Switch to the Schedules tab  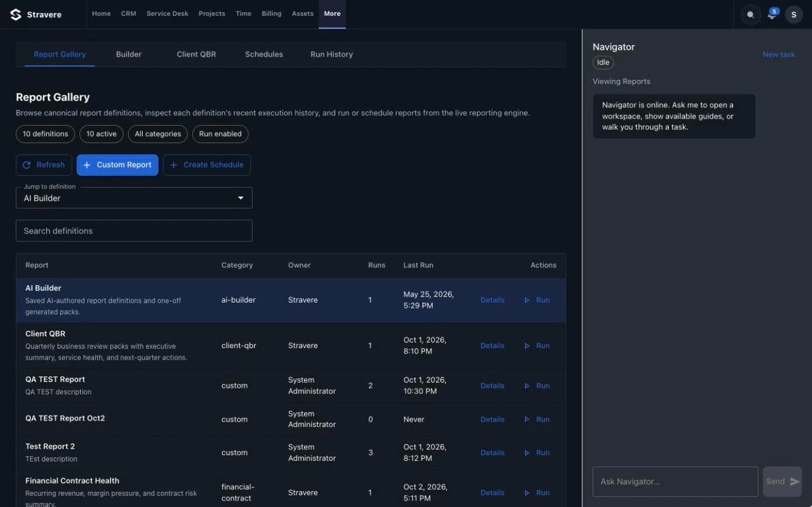coord(264,54)
